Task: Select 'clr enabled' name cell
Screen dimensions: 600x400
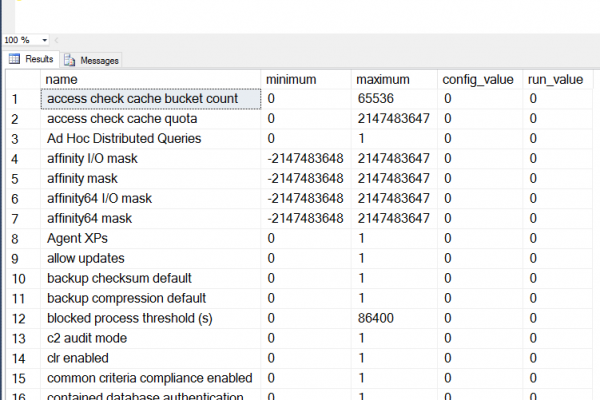Action: click(x=151, y=358)
